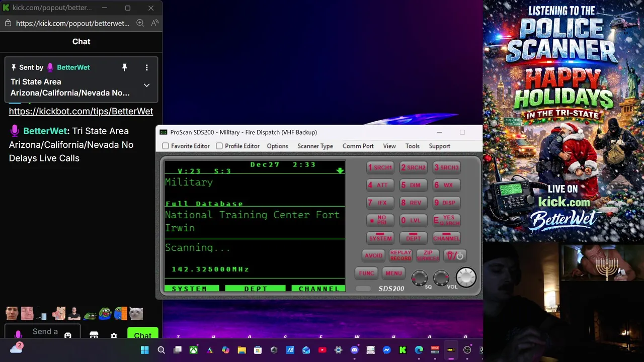Click the red DEPT keypad button
The image size is (644, 362).
pos(414,237)
